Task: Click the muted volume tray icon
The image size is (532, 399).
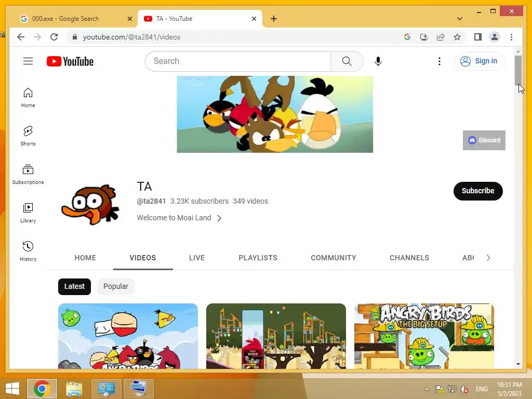Action: 464,389
